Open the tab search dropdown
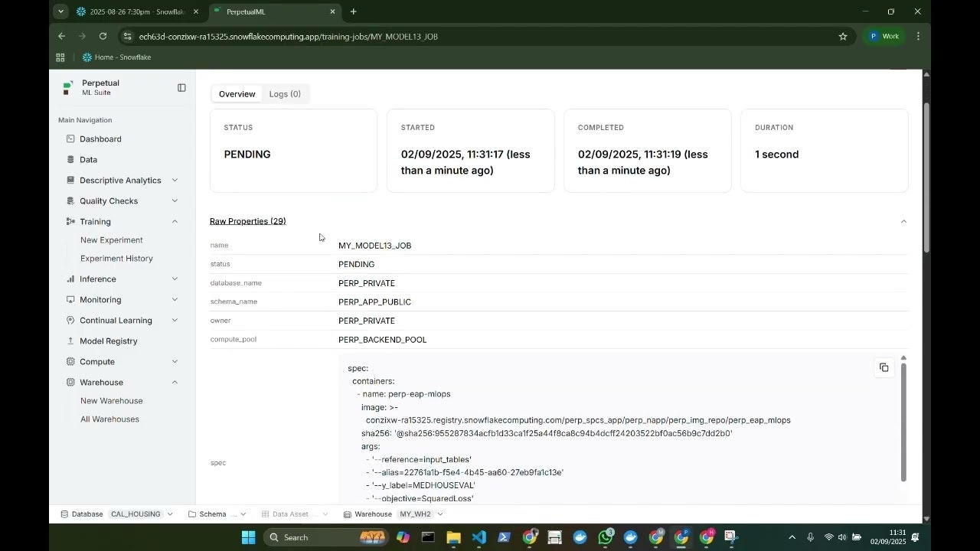The image size is (980, 551). click(60, 12)
